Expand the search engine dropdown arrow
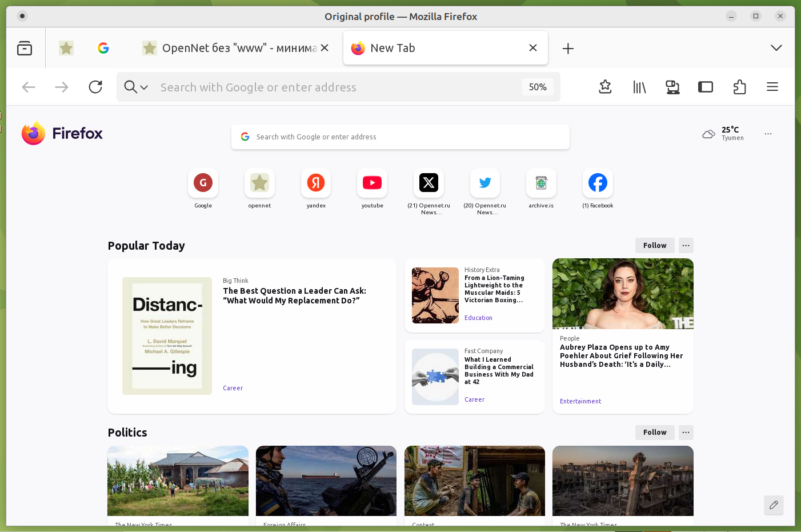The width and height of the screenshot is (801, 532). 145,87
